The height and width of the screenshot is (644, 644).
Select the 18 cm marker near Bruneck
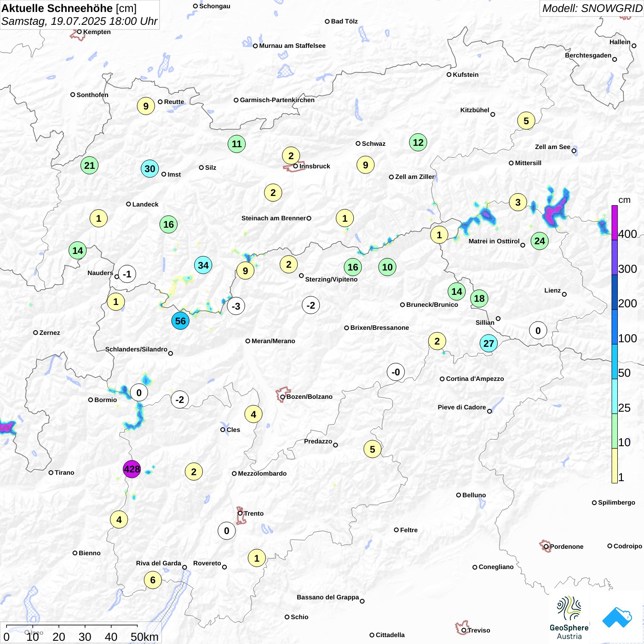tap(479, 299)
